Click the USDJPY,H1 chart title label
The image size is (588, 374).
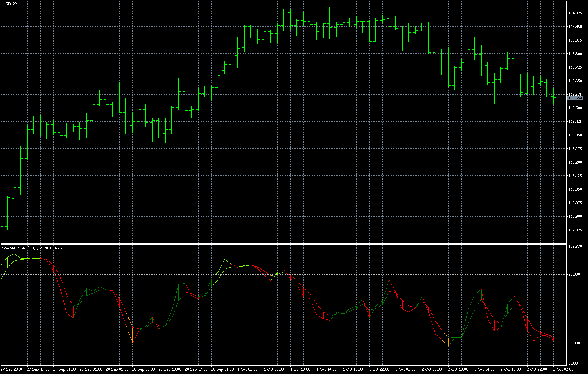click(x=13, y=4)
